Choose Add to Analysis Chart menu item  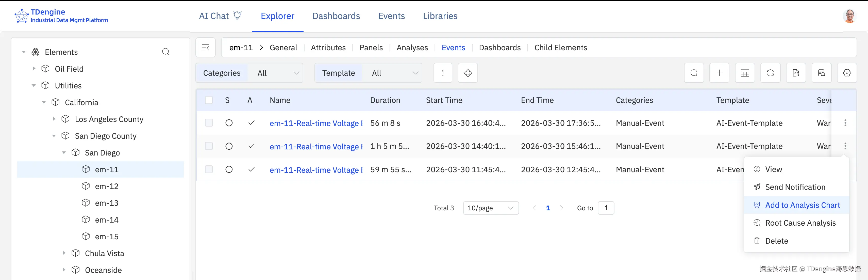[x=796, y=205]
